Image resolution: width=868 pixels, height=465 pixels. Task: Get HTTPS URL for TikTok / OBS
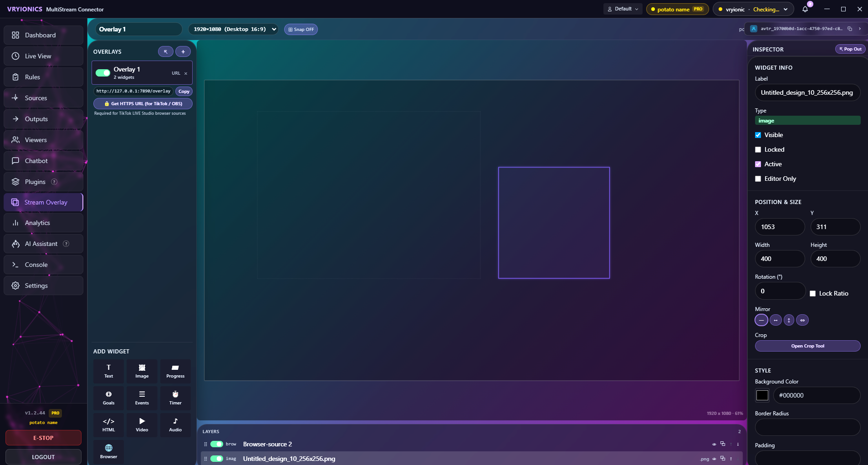(143, 104)
